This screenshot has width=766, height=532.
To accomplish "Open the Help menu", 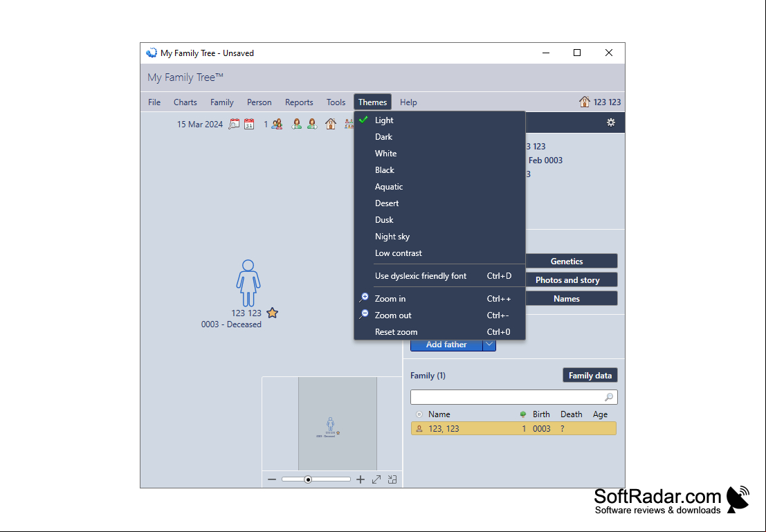I will (x=408, y=102).
